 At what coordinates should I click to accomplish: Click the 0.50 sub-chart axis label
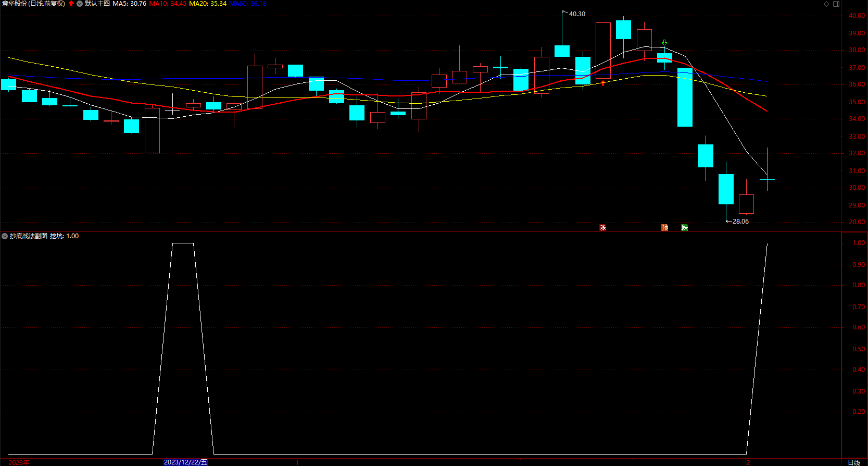click(x=859, y=349)
